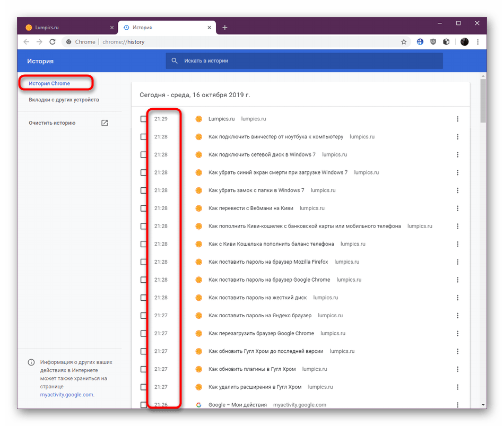Image resolution: width=504 pixels, height=426 pixels.
Task: Open actions menu for Киви-кошелек пополнить entry
Action: tap(457, 227)
